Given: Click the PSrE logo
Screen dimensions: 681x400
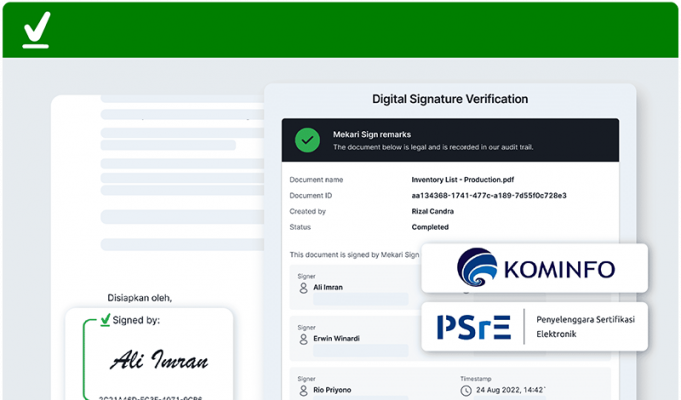Looking at the screenshot, I should tap(473, 326).
